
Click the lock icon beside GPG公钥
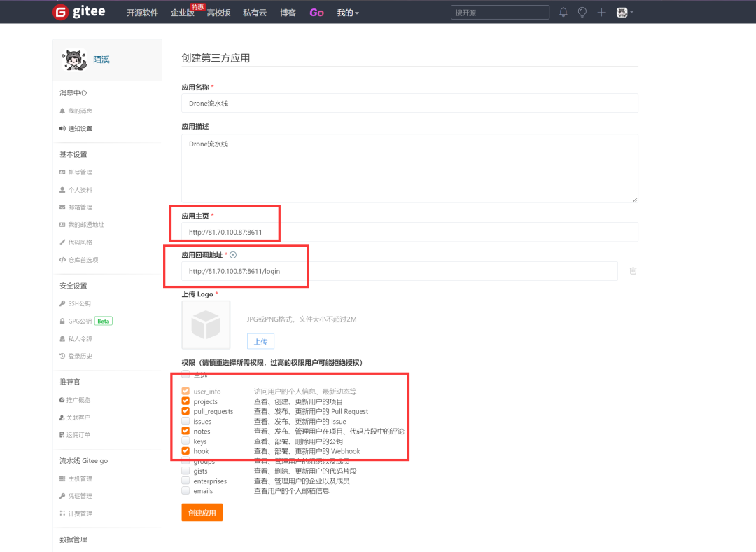point(62,321)
